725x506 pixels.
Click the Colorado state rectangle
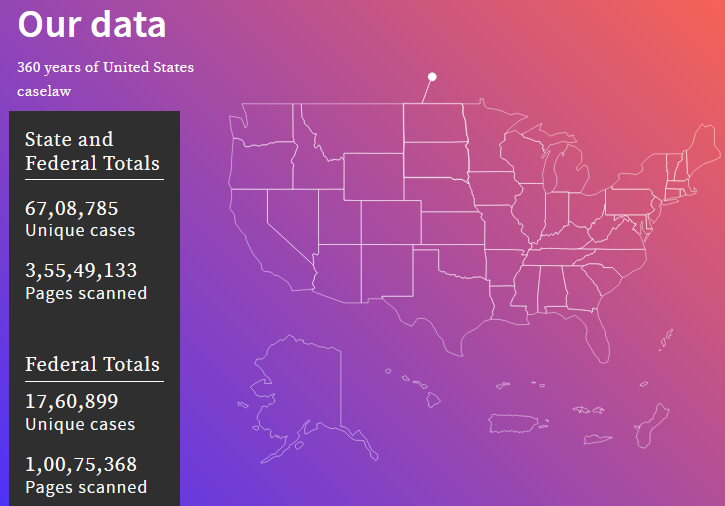click(x=391, y=222)
